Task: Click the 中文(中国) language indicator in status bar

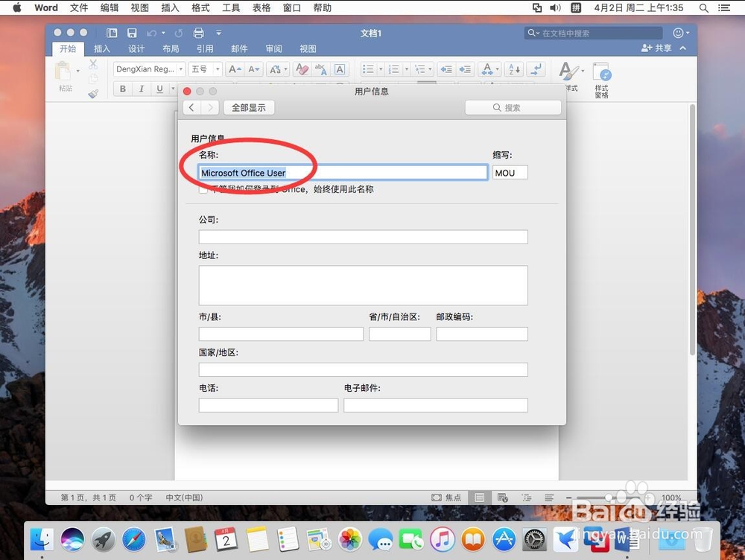Action: point(184,497)
